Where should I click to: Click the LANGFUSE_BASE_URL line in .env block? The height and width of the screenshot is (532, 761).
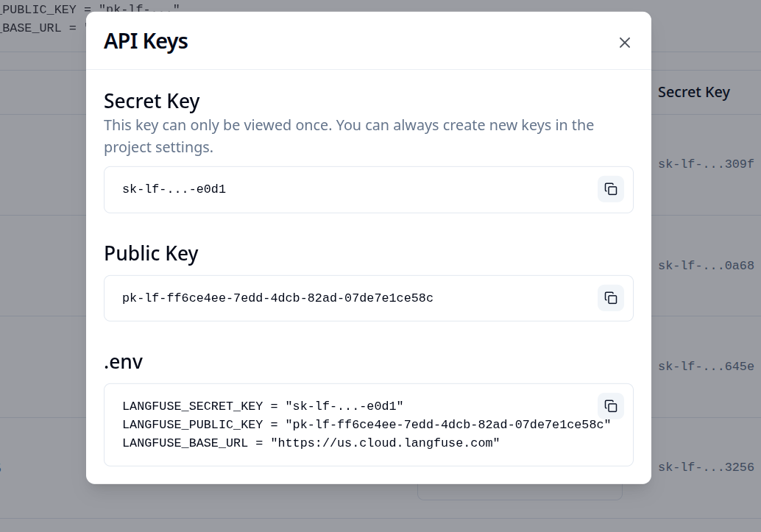tap(311, 443)
